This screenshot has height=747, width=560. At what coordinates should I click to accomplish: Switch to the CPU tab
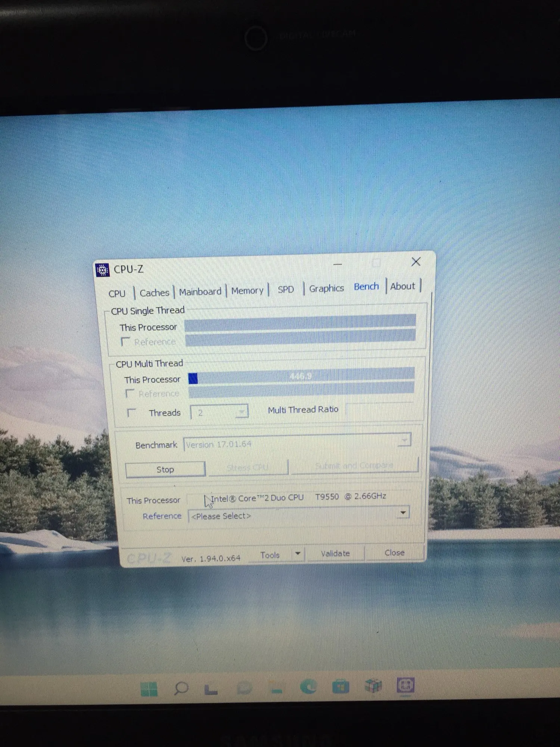117,294
